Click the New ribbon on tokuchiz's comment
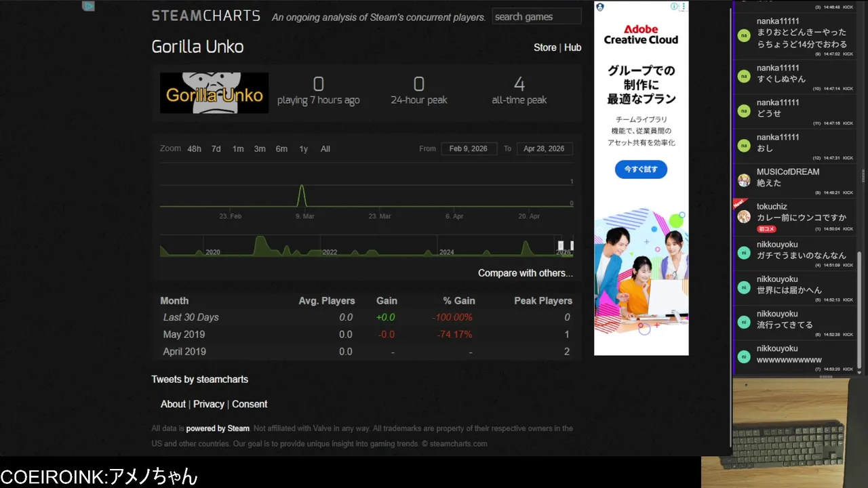868x488 pixels. [739, 203]
